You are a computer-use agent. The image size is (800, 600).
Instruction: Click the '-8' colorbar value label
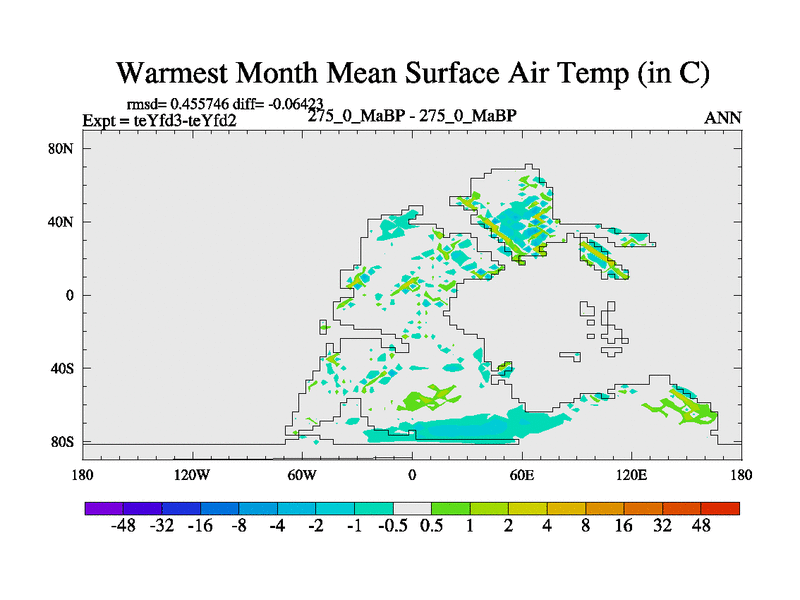[238, 526]
